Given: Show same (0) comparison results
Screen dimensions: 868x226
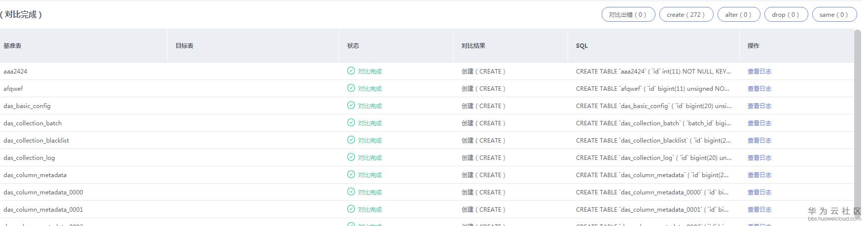Looking at the screenshot, I should [x=834, y=15].
